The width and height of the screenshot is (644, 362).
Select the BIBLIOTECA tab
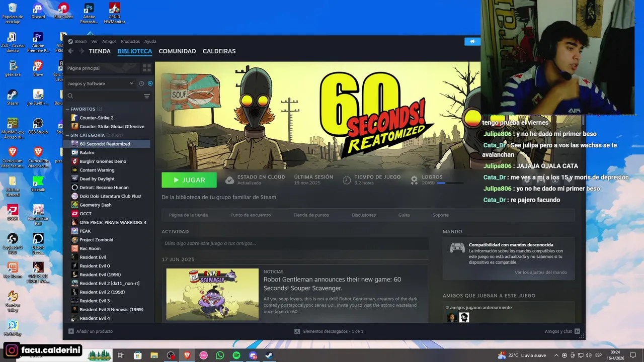134,51
